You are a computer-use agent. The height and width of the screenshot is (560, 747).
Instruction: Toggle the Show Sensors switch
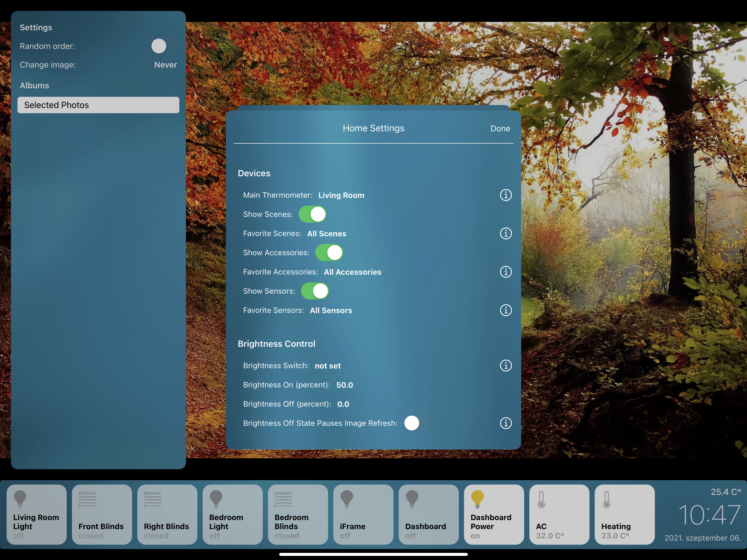click(315, 291)
